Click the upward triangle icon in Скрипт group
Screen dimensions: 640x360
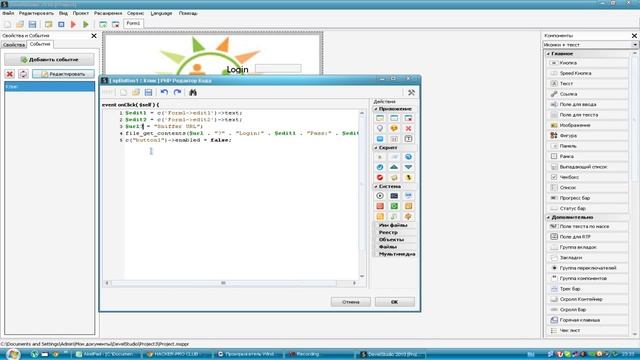coord(394,167)
